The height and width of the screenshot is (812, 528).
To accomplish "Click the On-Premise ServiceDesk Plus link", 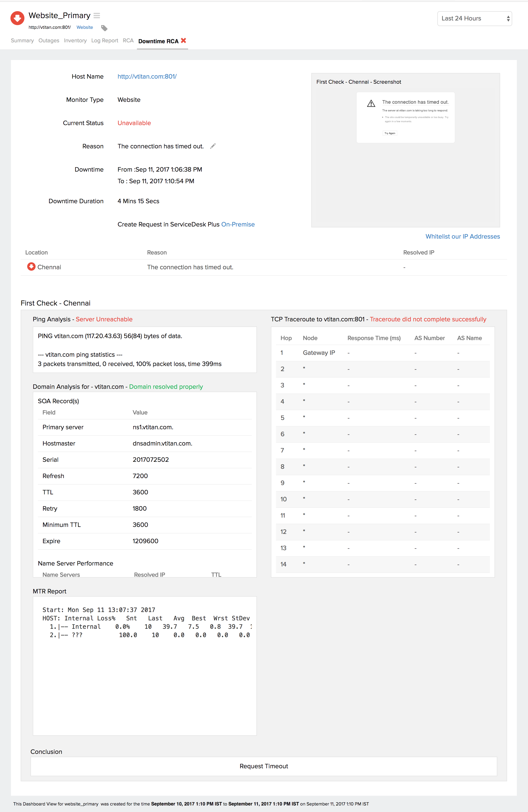I will 238,224.
